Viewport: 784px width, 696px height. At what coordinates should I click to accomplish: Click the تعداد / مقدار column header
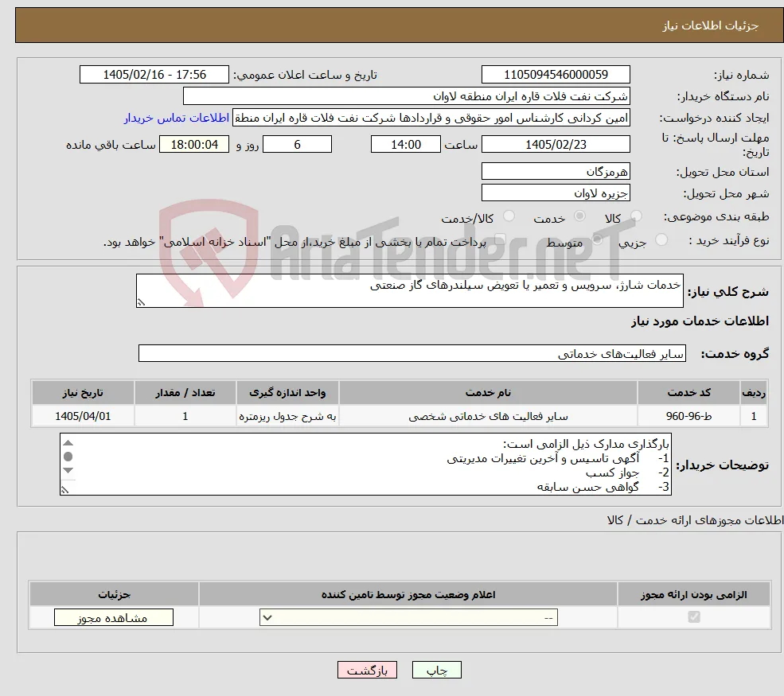pyautogui.click(x=185, y=393)
